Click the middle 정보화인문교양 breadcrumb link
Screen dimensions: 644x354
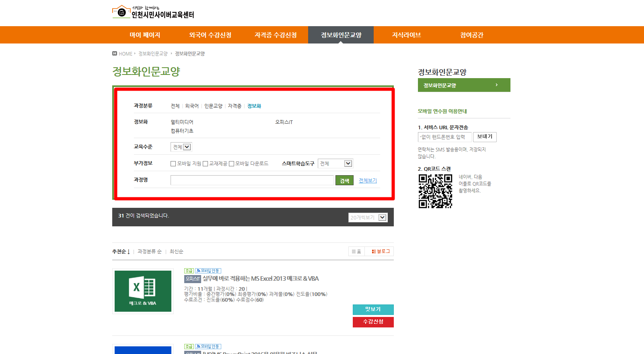coord(153,54)
